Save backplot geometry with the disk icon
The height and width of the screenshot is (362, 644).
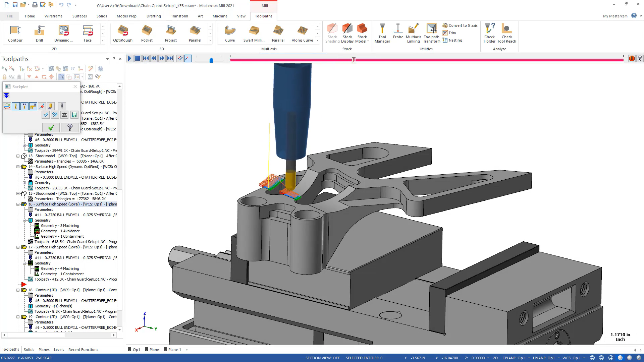[74, 115]
